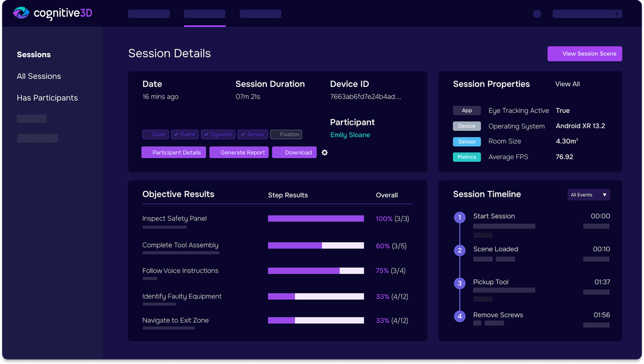Enable the Fixation data filter

tap(286, 134)
